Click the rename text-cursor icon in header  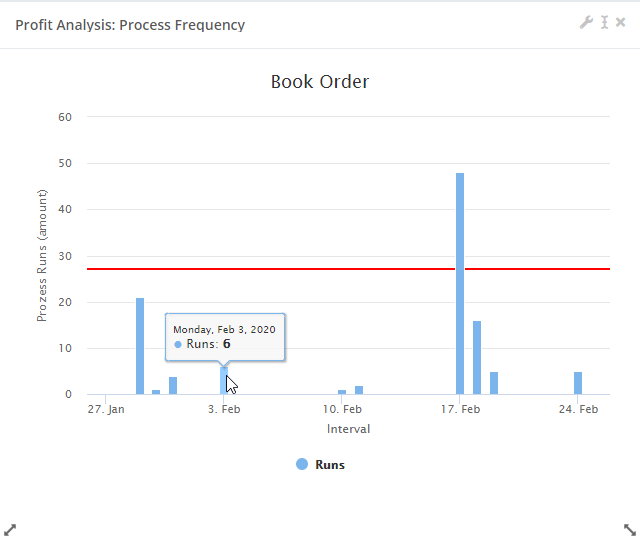[x=604, y=22]
